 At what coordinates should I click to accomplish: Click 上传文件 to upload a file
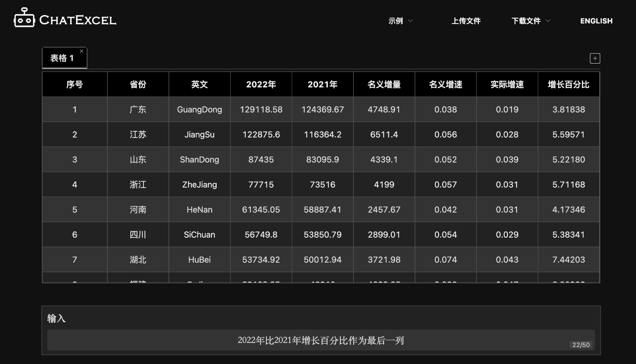pyautogui.click(x=466, y=21)
